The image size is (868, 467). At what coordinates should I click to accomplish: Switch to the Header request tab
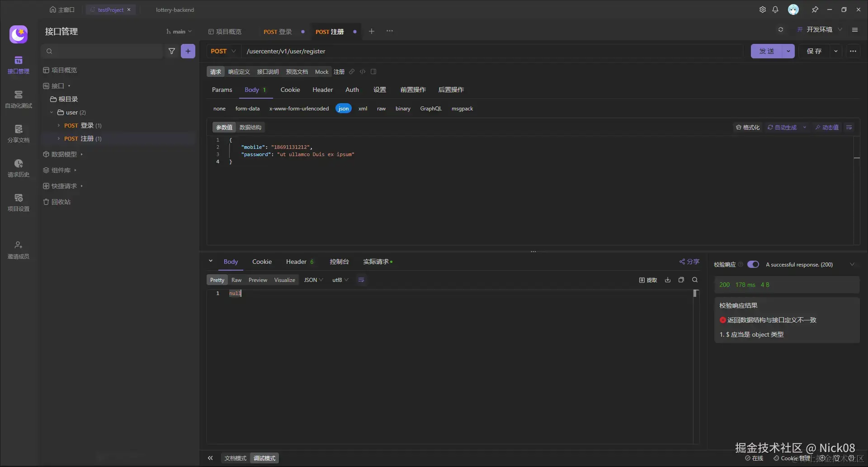tap(322, 90)
